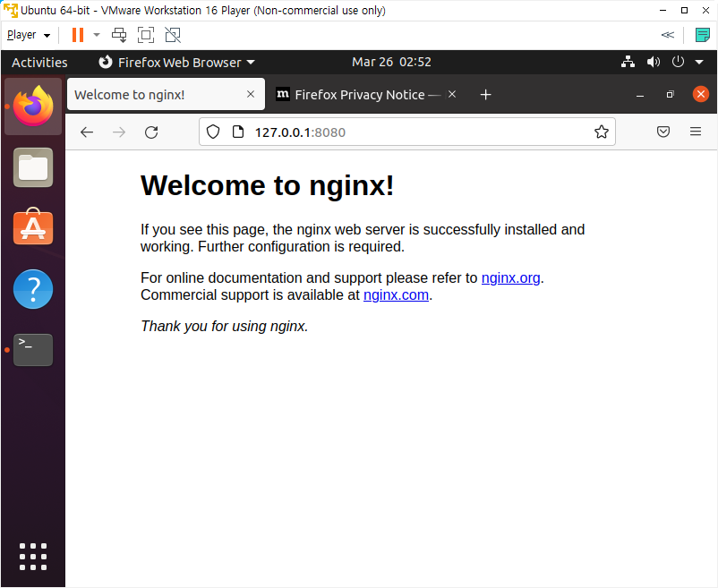Launch Firefox from the Ubuntu dock
The height and width of the screenshot is (588, 718).
[x=33, y=107]
